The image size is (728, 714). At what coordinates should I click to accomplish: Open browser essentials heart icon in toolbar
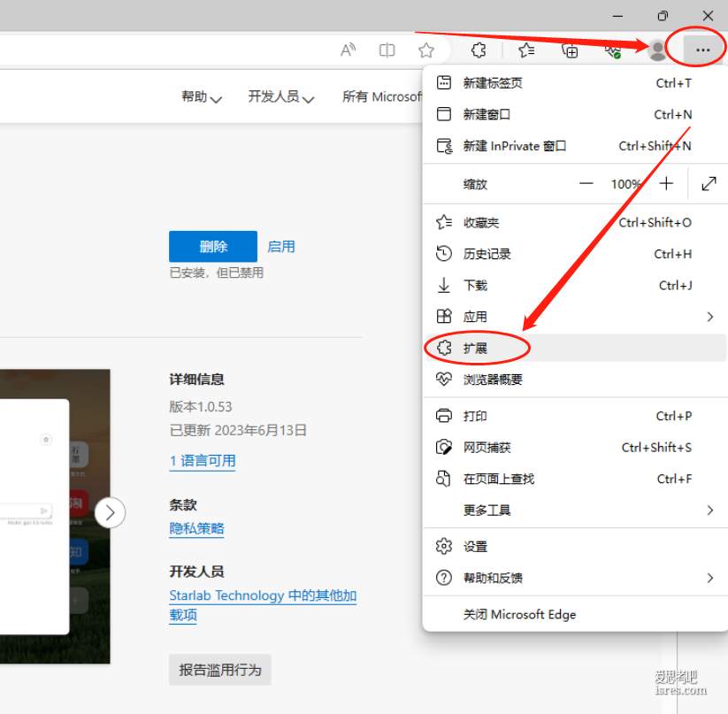point(613,50)
